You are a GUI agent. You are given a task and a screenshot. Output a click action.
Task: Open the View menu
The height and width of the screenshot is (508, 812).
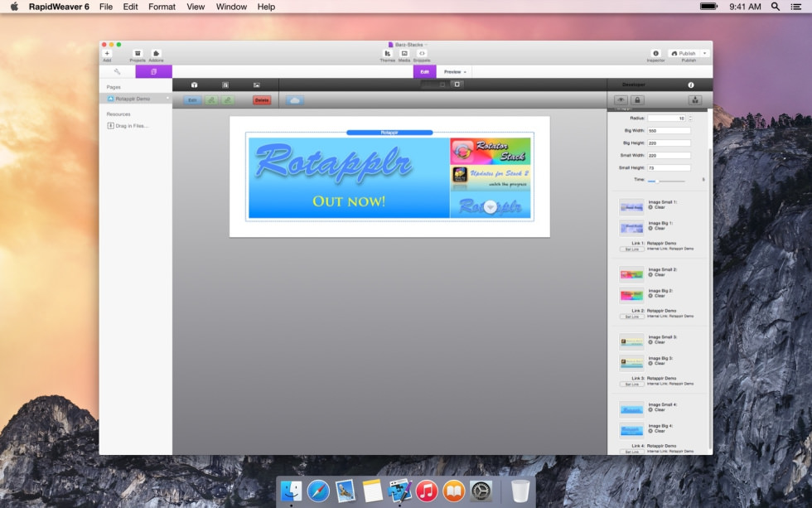point(196,7)
